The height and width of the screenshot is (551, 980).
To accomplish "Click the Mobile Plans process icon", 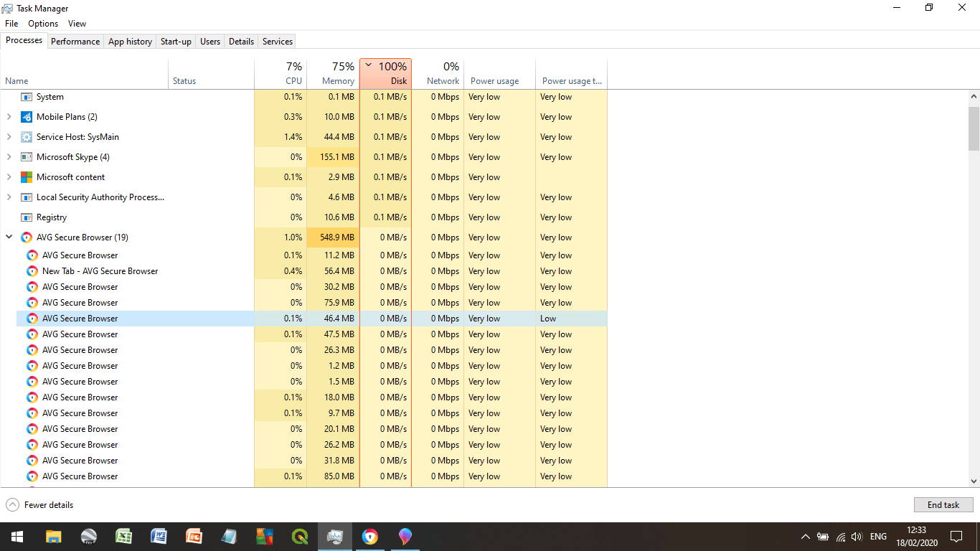I will pyautogui.click(x=26, y=116).
